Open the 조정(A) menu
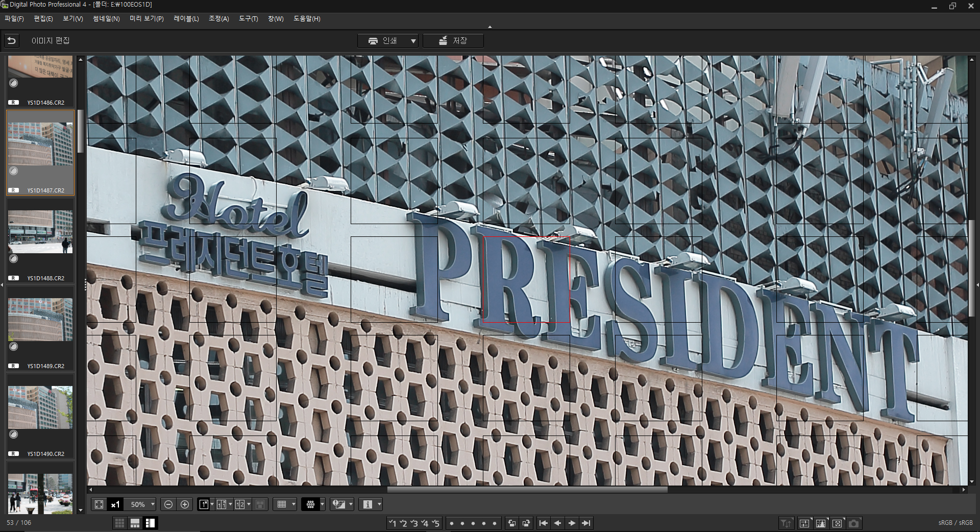Image resolution: width=980 pixels, height=532 pixels. pos(219,19)
